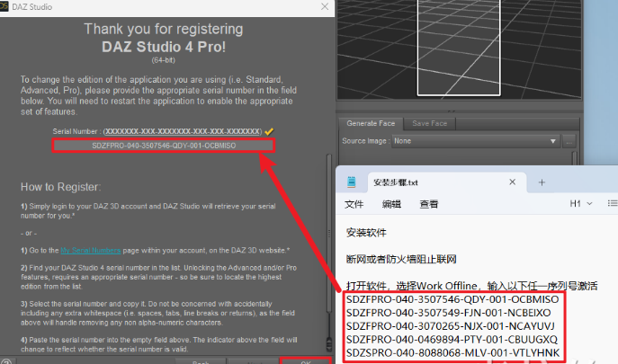This screenshot has height=364, width=618.
Task: Click the help icon in the dialog corner
Action: (x=6, y=361)
